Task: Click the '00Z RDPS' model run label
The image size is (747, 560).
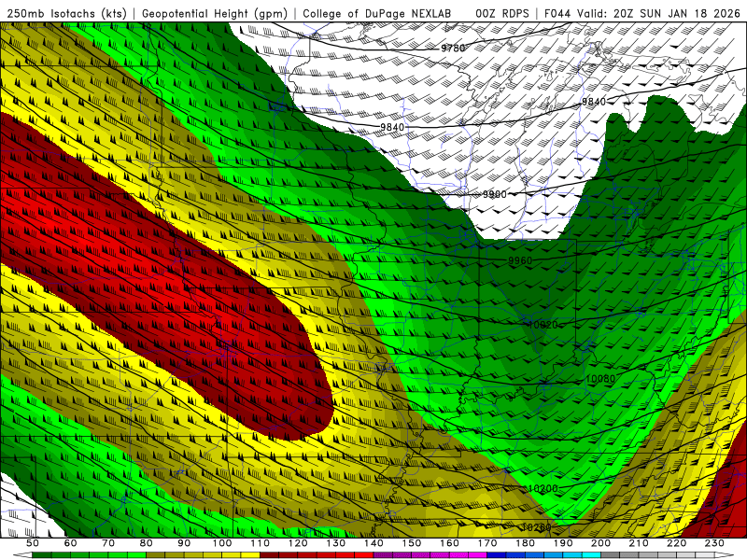Action: tap(502, 13)
